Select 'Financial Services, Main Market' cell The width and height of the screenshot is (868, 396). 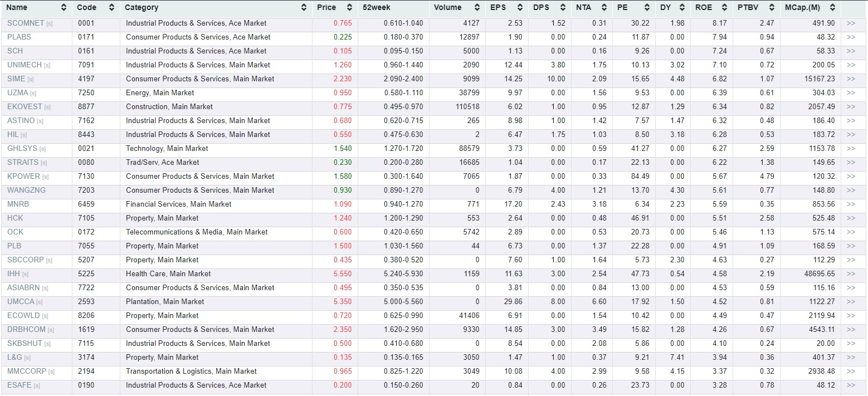pos(179,204)
